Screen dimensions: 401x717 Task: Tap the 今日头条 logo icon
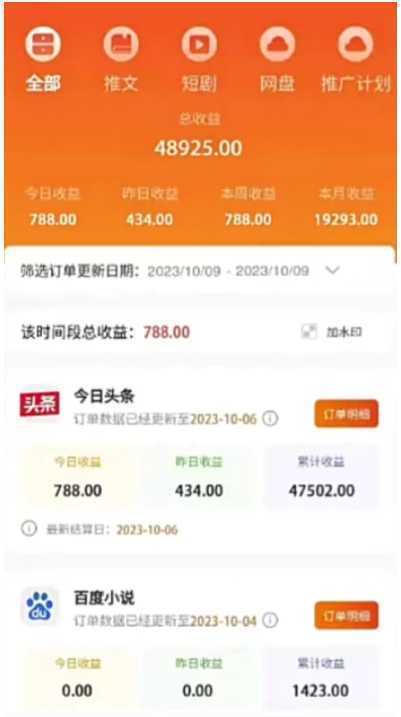[x=39, y=404]
